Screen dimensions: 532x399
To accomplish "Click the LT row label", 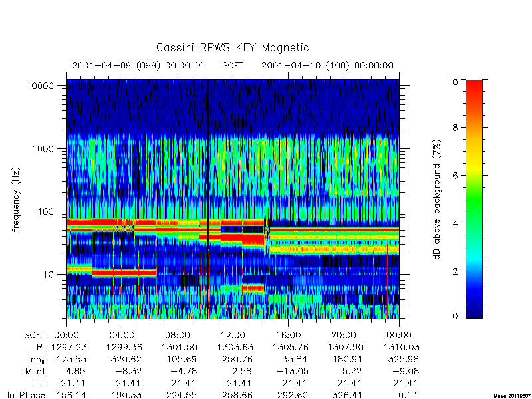I will [41, 384].
